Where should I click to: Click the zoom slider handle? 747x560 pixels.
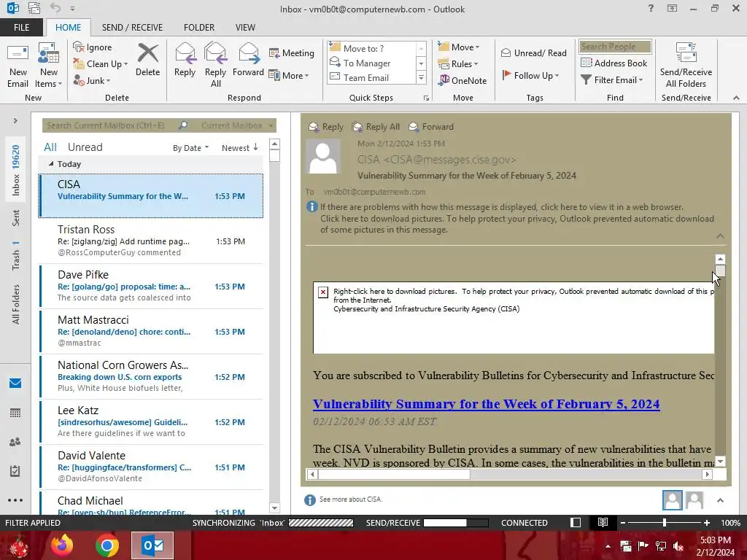665,523
